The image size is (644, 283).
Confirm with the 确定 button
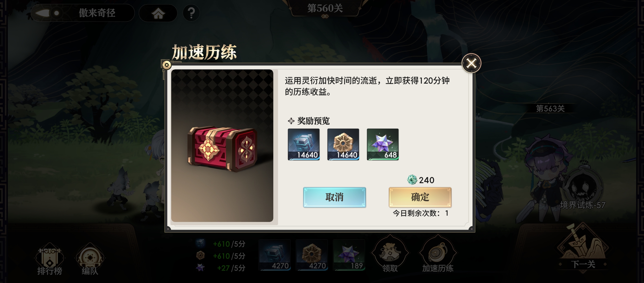pyautogui.click(x=420, y=197)
